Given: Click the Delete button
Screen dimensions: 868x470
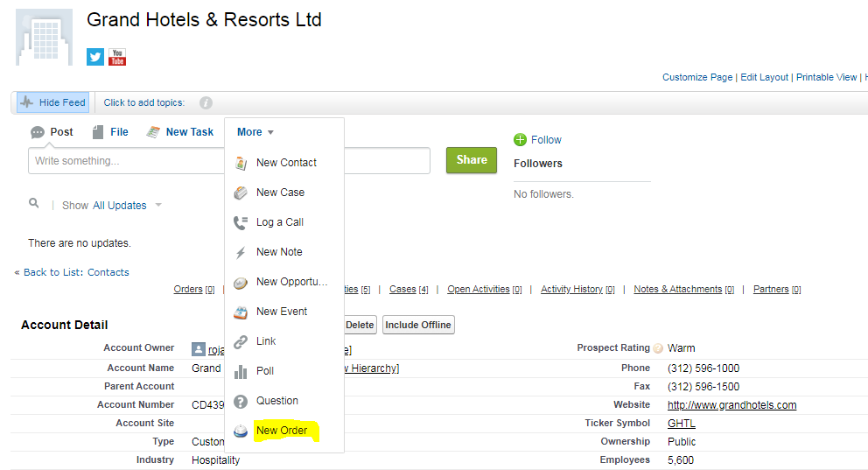Looking at the screenshot, I should tap(360, 325).
